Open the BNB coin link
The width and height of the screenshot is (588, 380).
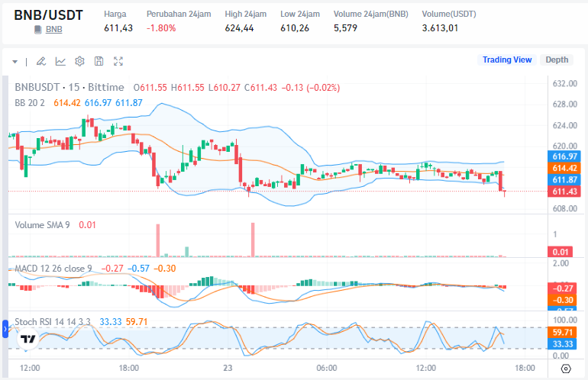pos(53,29)
